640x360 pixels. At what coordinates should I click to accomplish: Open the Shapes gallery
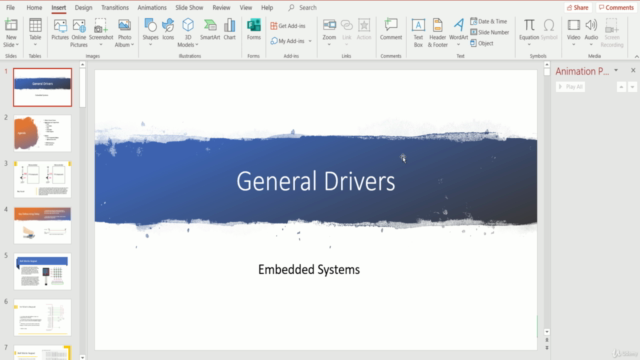(150, 32)
